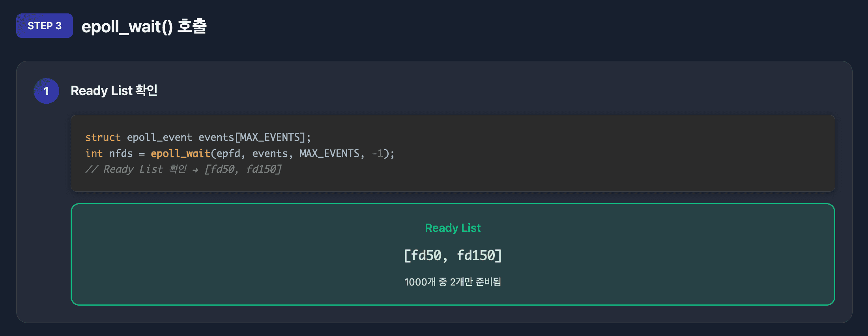Click the STEP 3 badge

[x=45, y=26]
